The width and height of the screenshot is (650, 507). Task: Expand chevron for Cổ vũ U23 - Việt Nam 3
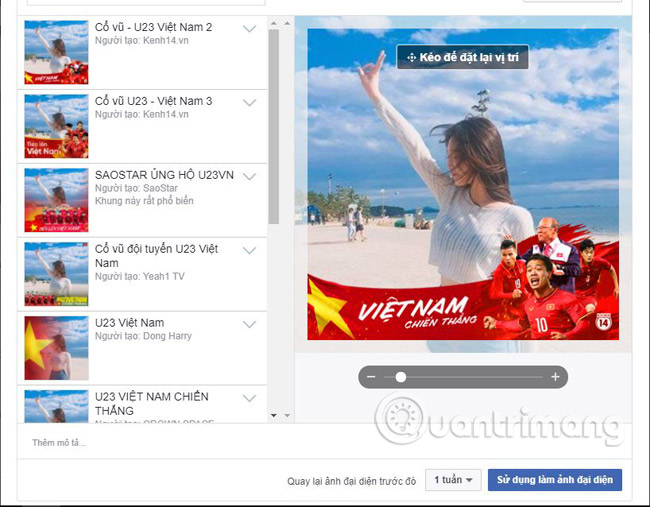tap(249, 102)
